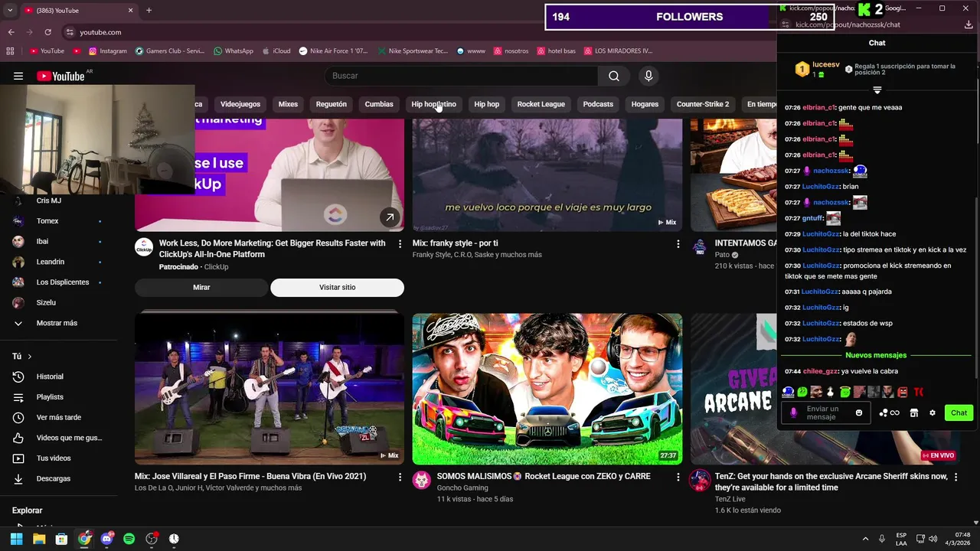The height and width of the screenshot is (551, 980).
Task: Open Kick channel points icon
Action: 889,413
